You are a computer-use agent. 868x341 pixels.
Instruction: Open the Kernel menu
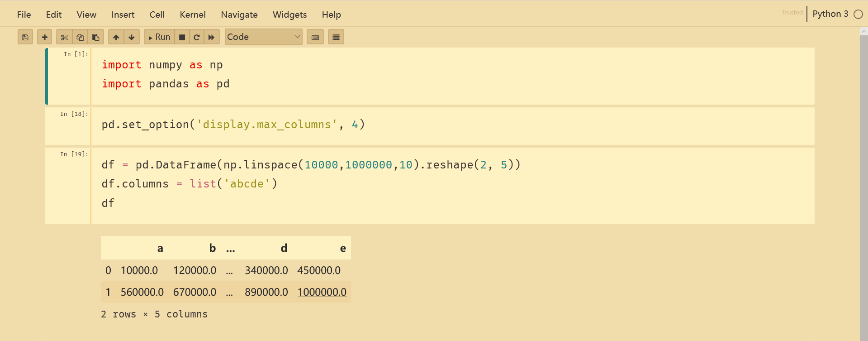pyautogui.click(x=193, y=14)
